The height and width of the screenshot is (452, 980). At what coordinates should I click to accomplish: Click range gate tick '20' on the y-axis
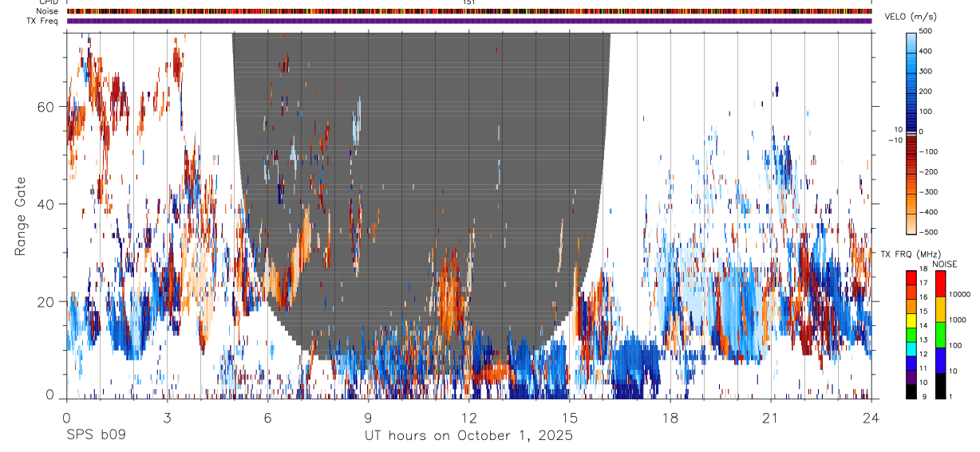(x=46, y=301)
